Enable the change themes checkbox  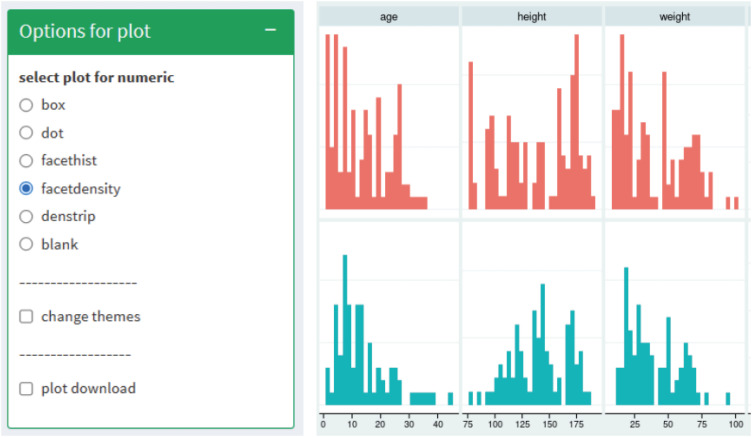coord(27,317)
